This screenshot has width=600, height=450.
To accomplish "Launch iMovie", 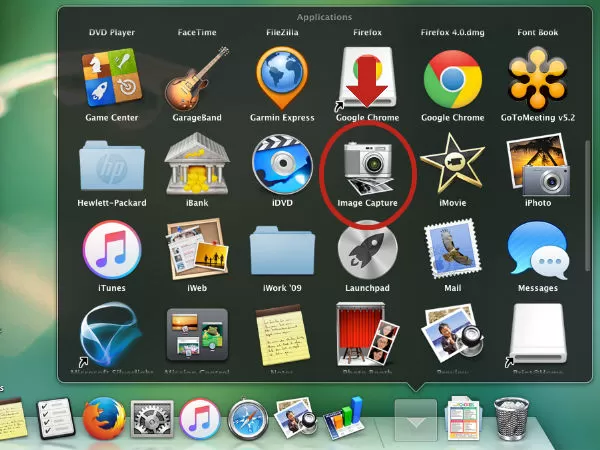I will tap(452, 164).
